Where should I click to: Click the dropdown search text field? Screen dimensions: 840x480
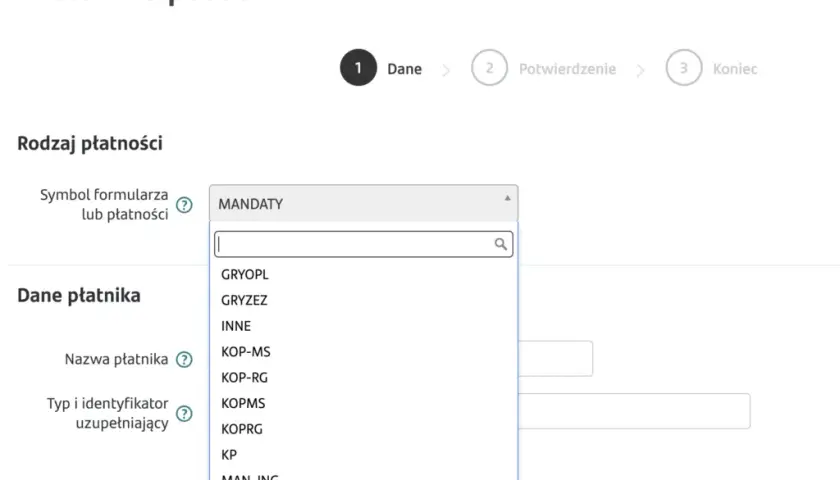coord(363,244)
